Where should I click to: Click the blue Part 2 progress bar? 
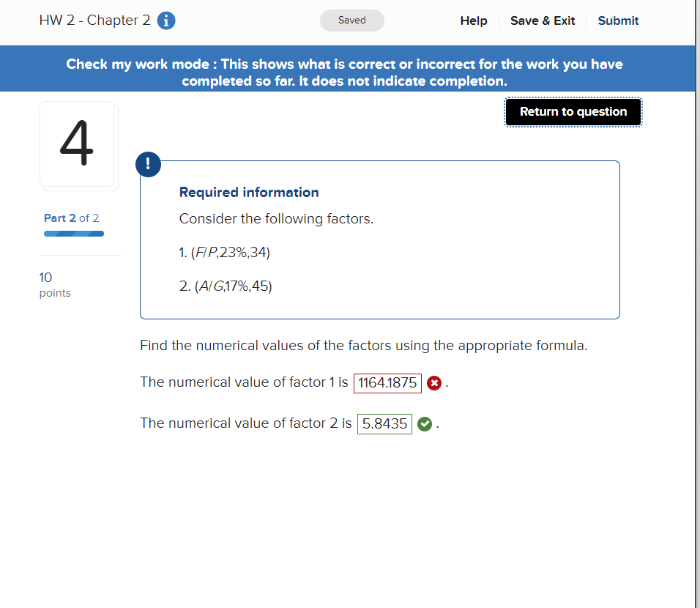click(73, 233)
